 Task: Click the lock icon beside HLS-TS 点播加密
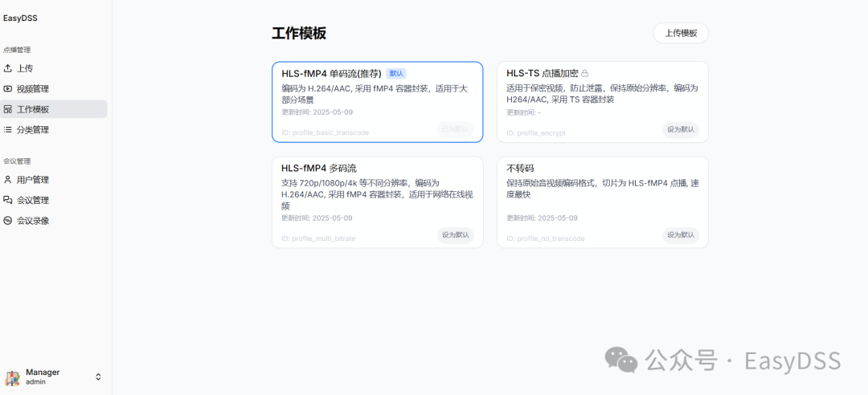[584, 73]
